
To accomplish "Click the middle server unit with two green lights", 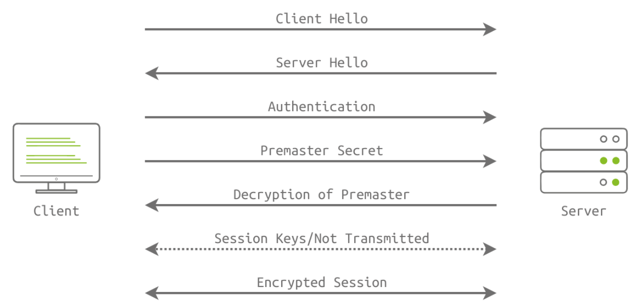I will pyautogui.click(x=583, y=160).
